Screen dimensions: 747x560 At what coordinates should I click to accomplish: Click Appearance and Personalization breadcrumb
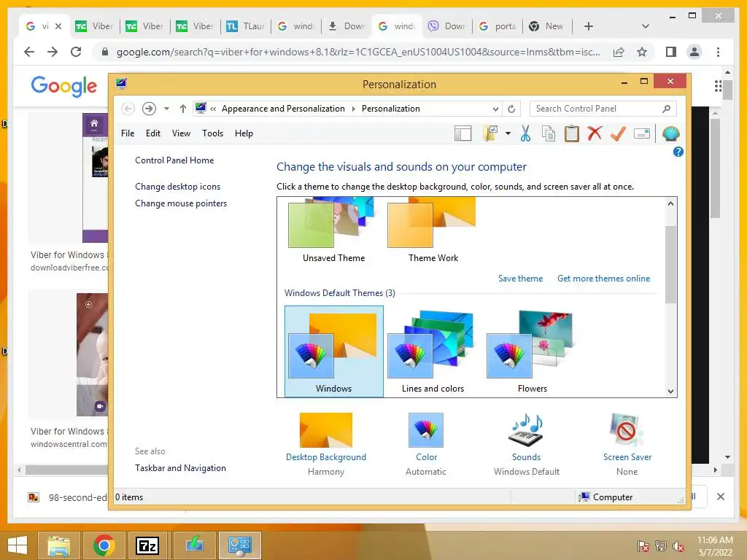pos(283,109)
